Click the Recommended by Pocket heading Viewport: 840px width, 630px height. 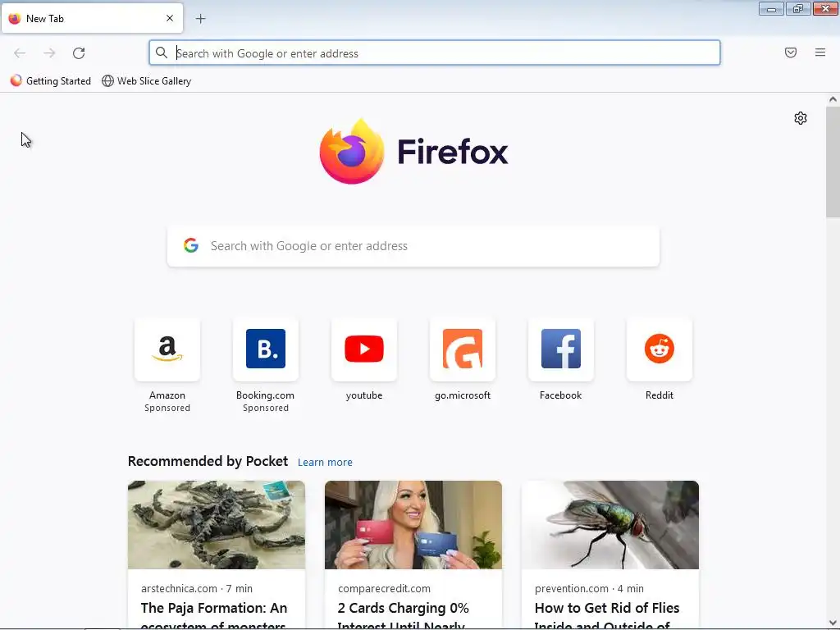pyautogui.click(x=208, y=461)
